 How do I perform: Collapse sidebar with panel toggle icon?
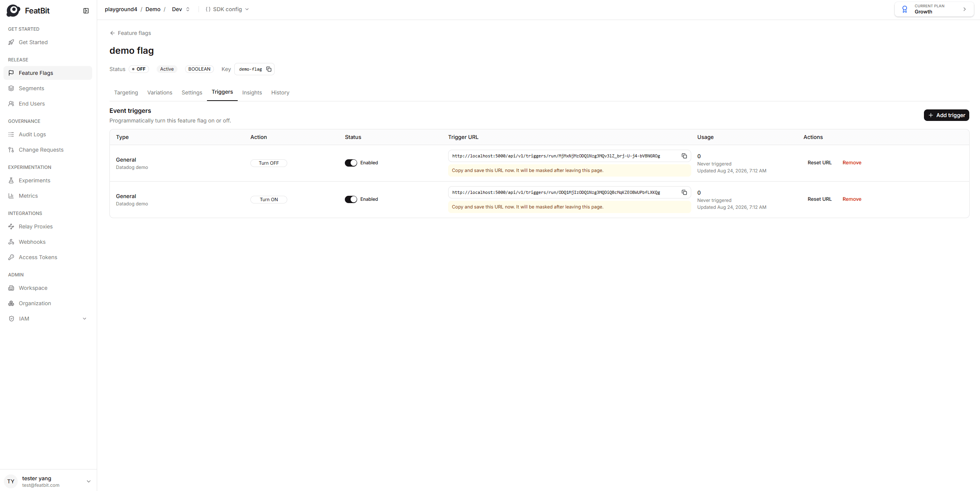pos(86,11)
